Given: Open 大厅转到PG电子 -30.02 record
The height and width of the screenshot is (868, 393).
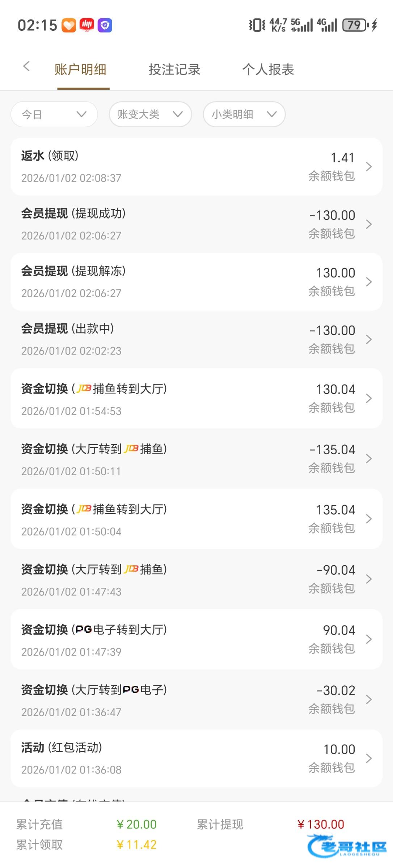Looking at the screenshot, I should pos(196,699).
